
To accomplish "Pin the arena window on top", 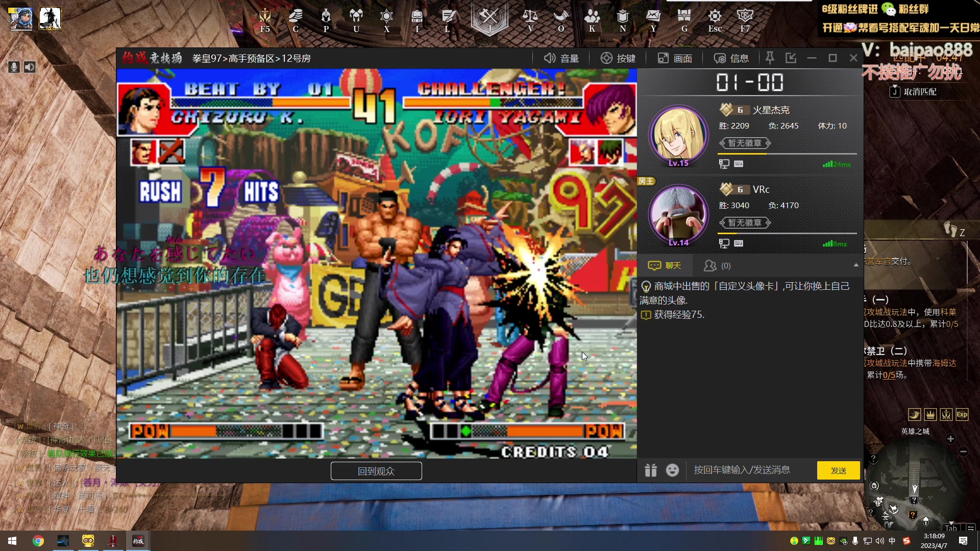I will [770, 58].
